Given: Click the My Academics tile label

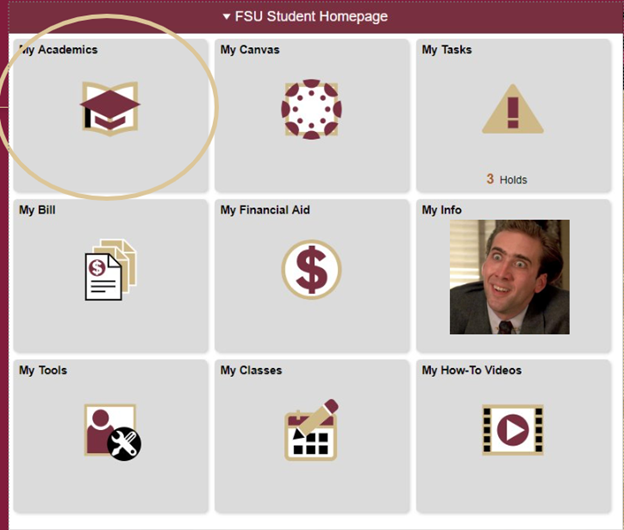Looking at the screenshot, I should [58, 49].
